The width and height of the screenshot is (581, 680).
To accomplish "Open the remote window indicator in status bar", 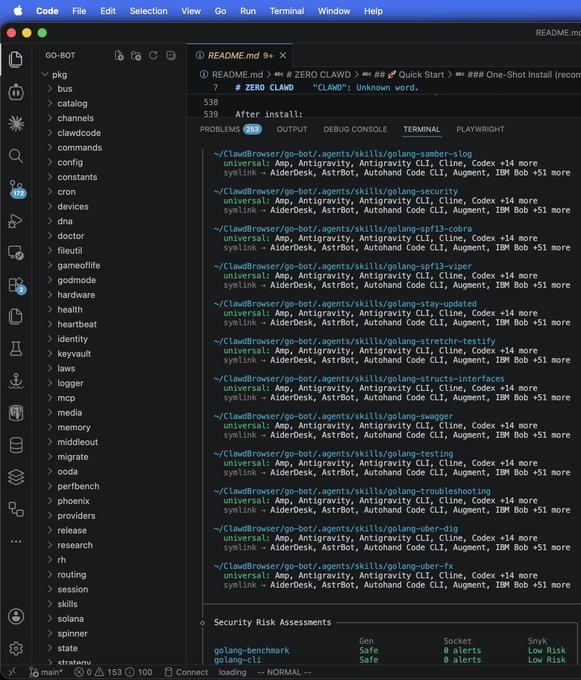I will click(12, 672).
